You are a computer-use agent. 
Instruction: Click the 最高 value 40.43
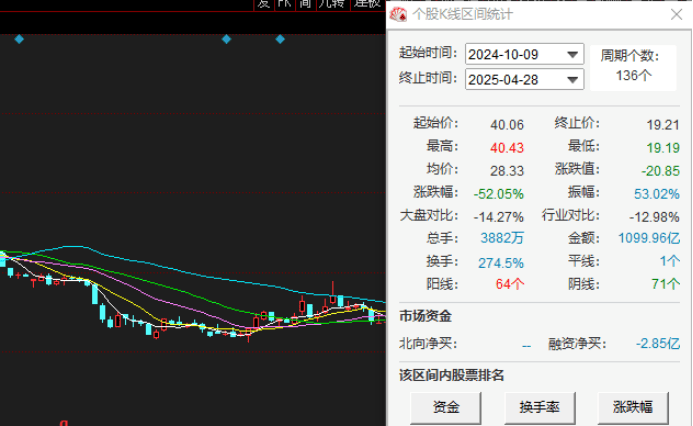507,148
